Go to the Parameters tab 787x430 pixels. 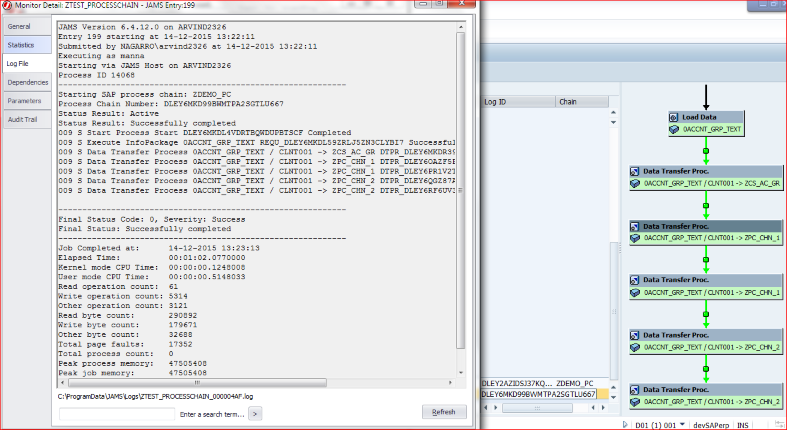[x=27, y=101]
